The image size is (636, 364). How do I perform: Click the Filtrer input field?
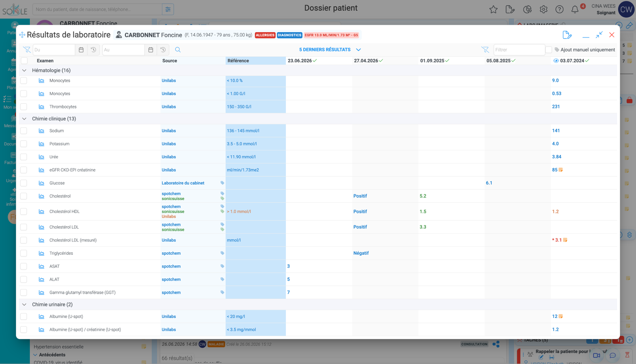pyautogui.click(x=519, y=50)
